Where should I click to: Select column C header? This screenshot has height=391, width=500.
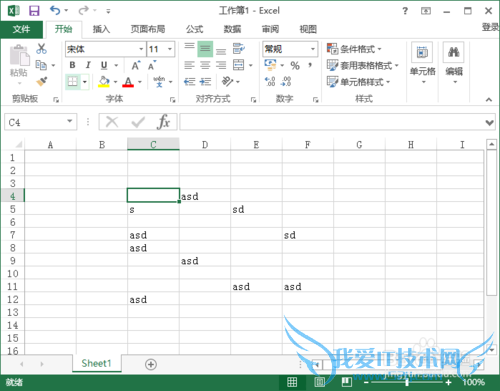153,144
